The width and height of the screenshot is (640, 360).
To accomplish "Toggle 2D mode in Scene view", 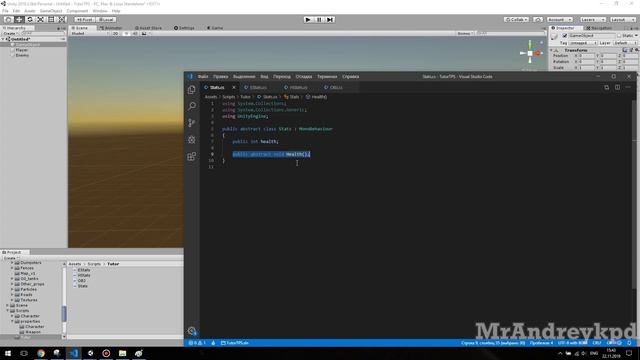I will pyautogui.click(x=116, y=33).
